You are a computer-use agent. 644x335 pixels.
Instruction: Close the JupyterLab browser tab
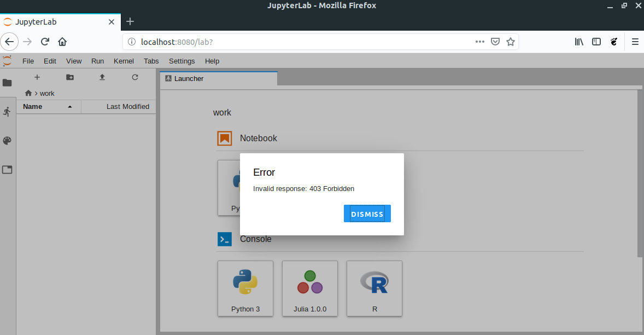112,22
